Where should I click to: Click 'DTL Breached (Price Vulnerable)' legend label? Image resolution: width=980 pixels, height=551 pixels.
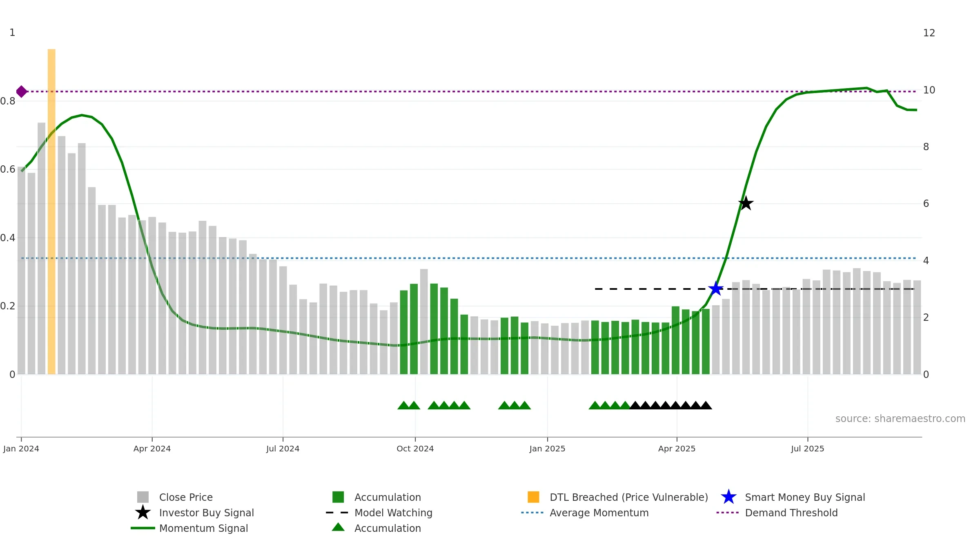629,497
